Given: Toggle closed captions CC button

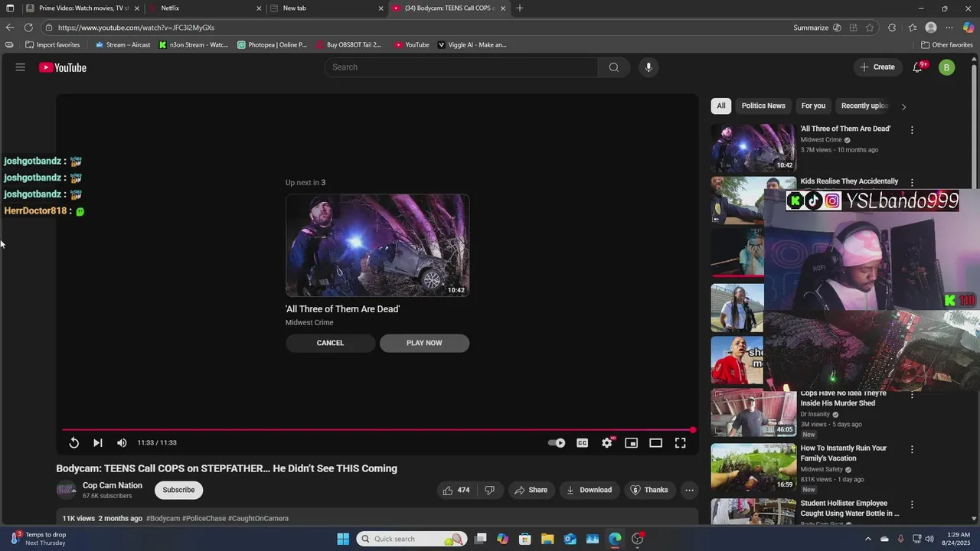Looking at the screenshot, I should 583,442.
